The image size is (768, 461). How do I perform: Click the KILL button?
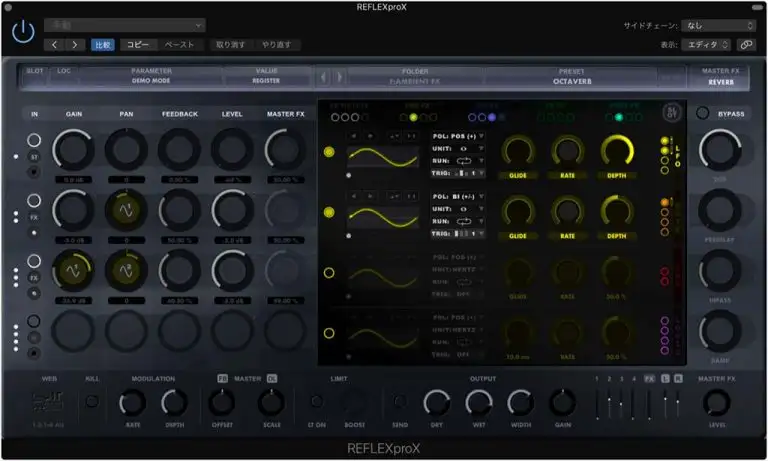[x=92, y=402]
